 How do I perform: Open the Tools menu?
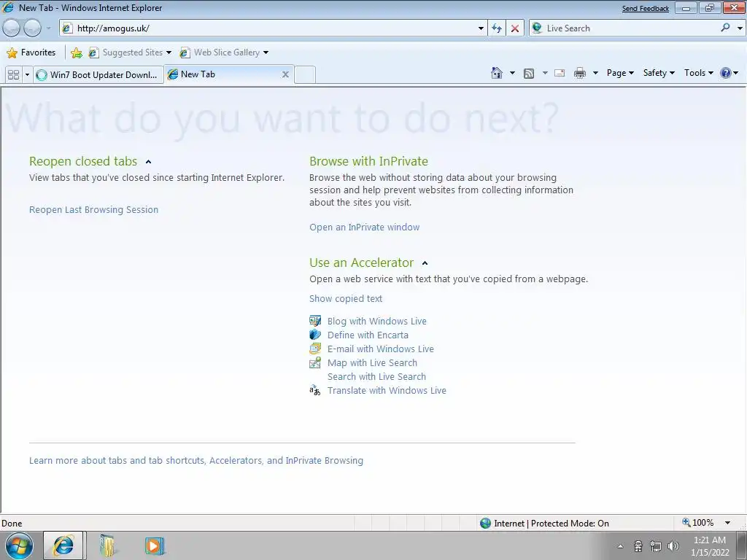click(x=698, y=73)
